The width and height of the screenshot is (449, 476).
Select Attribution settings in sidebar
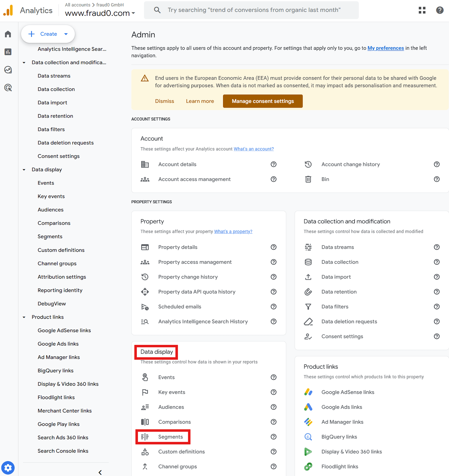62,277
